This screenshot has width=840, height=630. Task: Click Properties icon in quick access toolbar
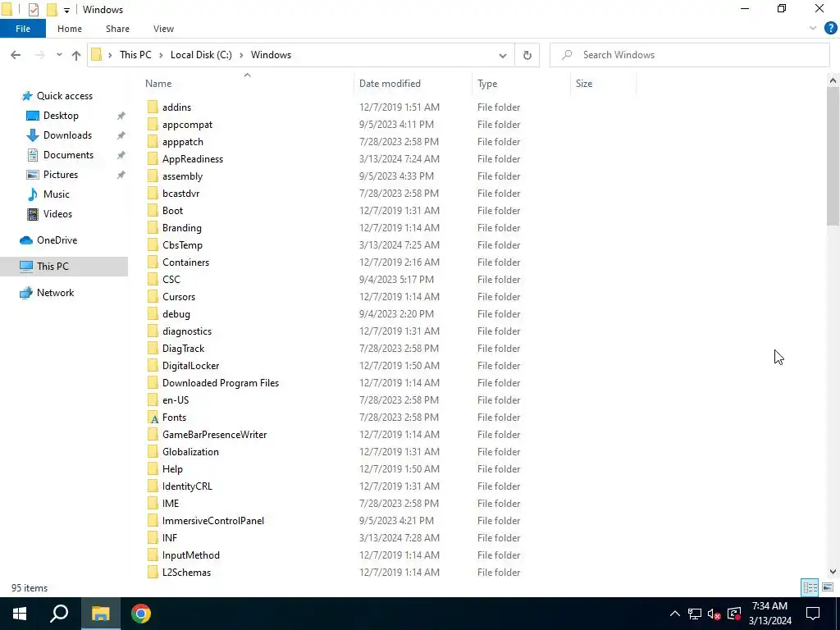(33, 10)
